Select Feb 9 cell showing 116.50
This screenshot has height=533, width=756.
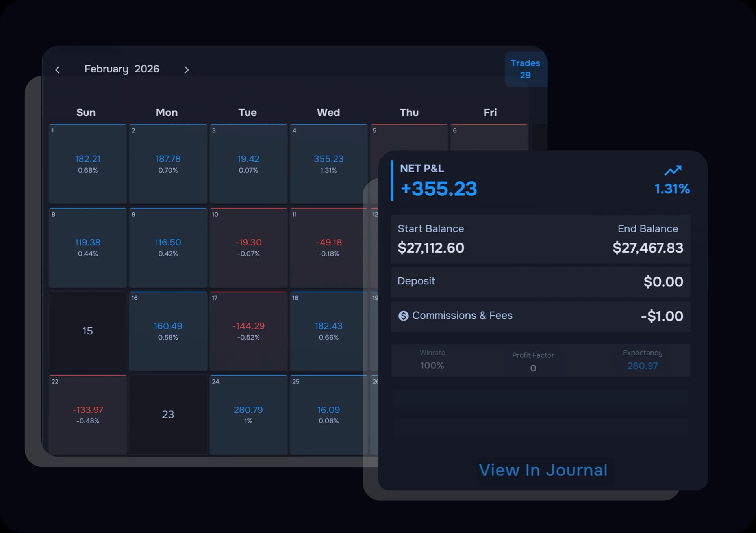coord(168,248)
